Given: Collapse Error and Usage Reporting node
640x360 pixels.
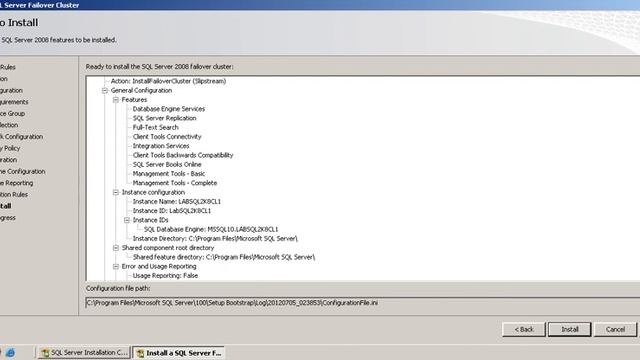Looking at the screenshot, I should (116, 267).
